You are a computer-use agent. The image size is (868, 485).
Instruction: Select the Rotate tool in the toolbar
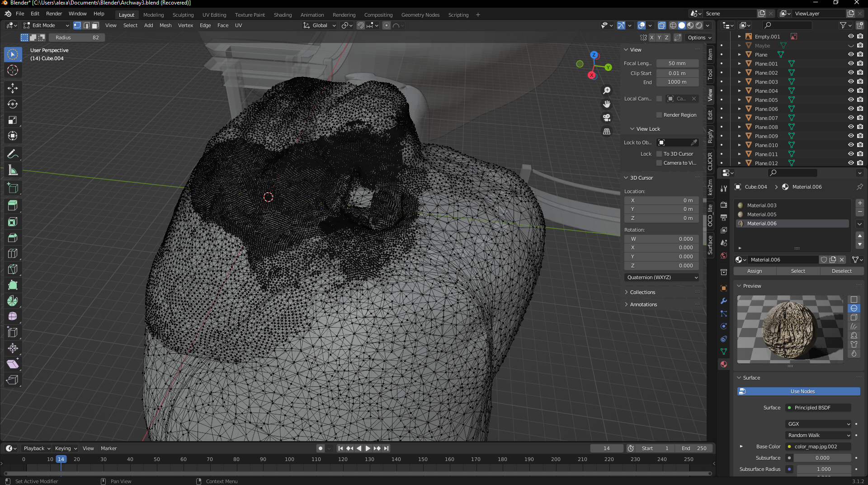click(x=13, y=104)
